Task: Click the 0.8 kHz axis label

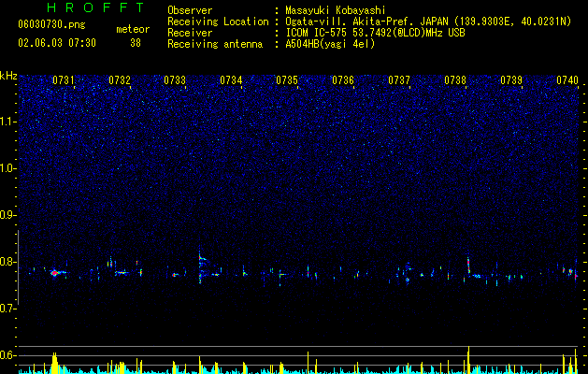Action: click(8, 262)
